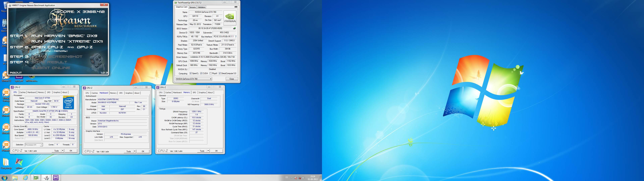Viewport: 644px width, 181px height.
Task: Expand Tools dropdown arrow in CPU-Z CPU window
Action: [63, 151]
